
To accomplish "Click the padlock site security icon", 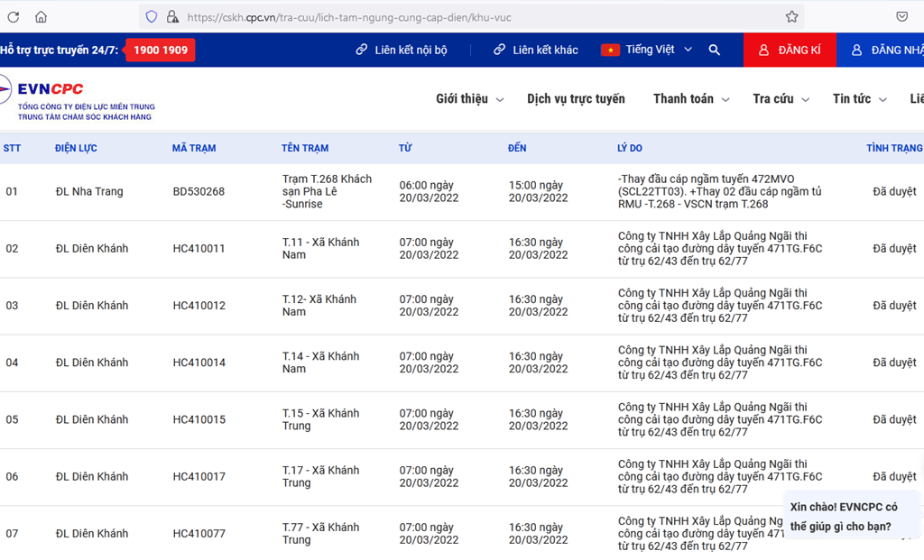I will click(171, 16).
